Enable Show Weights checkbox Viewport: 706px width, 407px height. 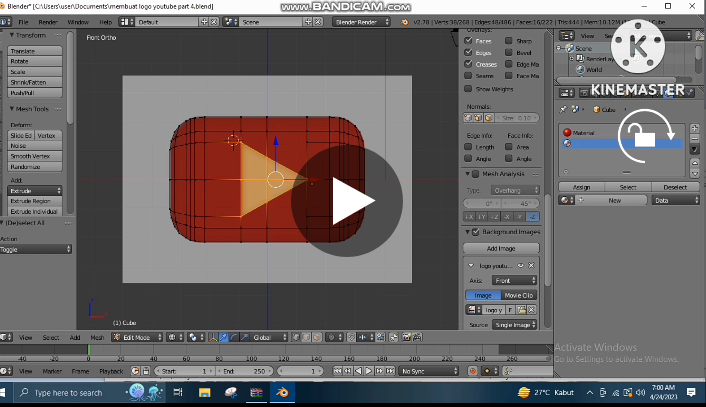tap(468, 89)
